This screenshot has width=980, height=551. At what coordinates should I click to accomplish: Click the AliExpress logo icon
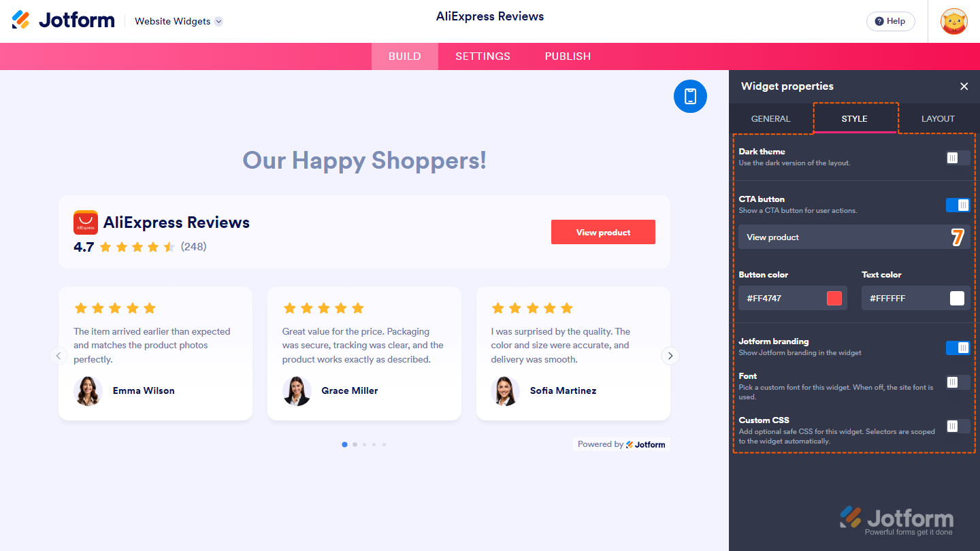point(86,222)
